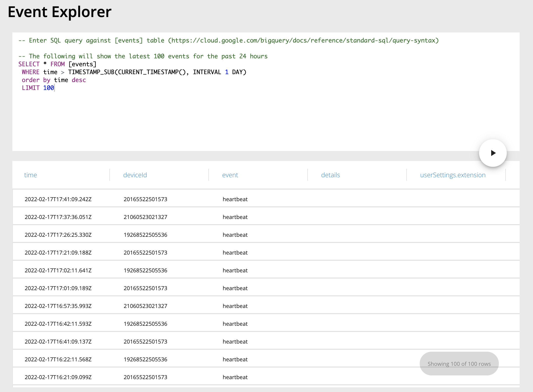
Task: Sort by the deviceId column header
Action: coord(135,175)
